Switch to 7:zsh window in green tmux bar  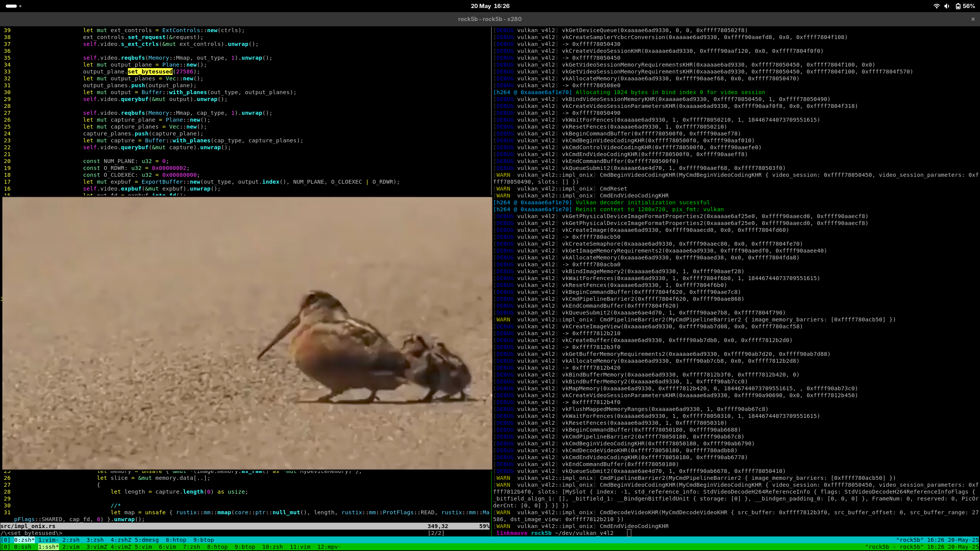click(192, 547)
